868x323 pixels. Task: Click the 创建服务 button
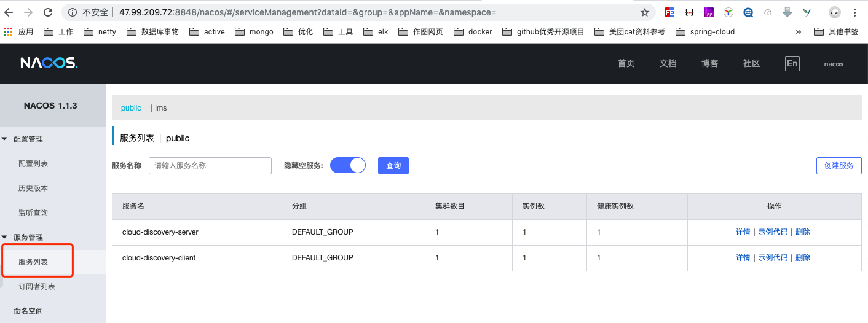click(x=839, y=166)
